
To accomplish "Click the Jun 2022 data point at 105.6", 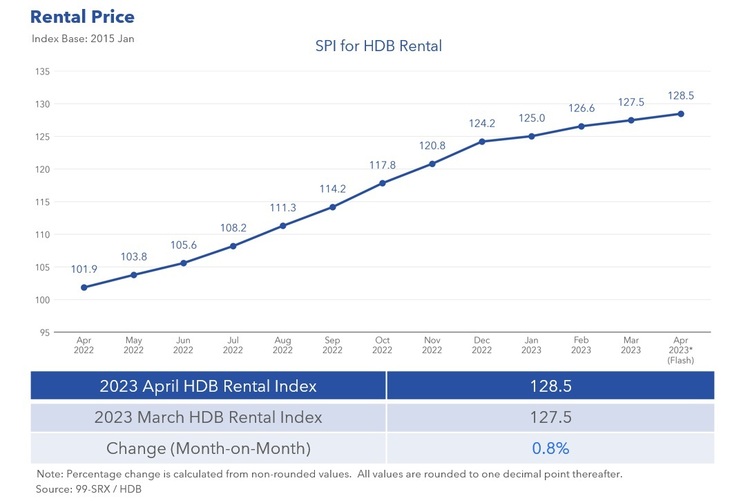I will click(184, 263).
